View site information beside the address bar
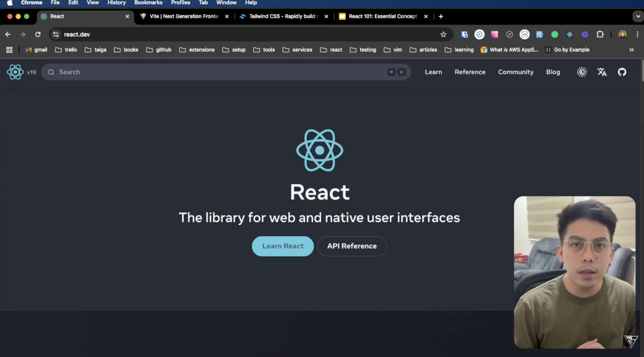This screenshot has height=357, width=644. tap(55, 35)
